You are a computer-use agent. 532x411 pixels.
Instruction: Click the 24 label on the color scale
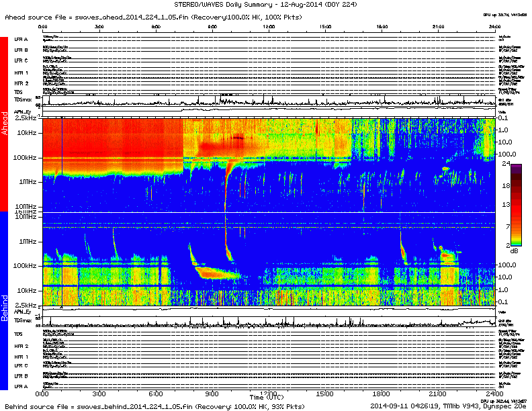click(506, 164)
